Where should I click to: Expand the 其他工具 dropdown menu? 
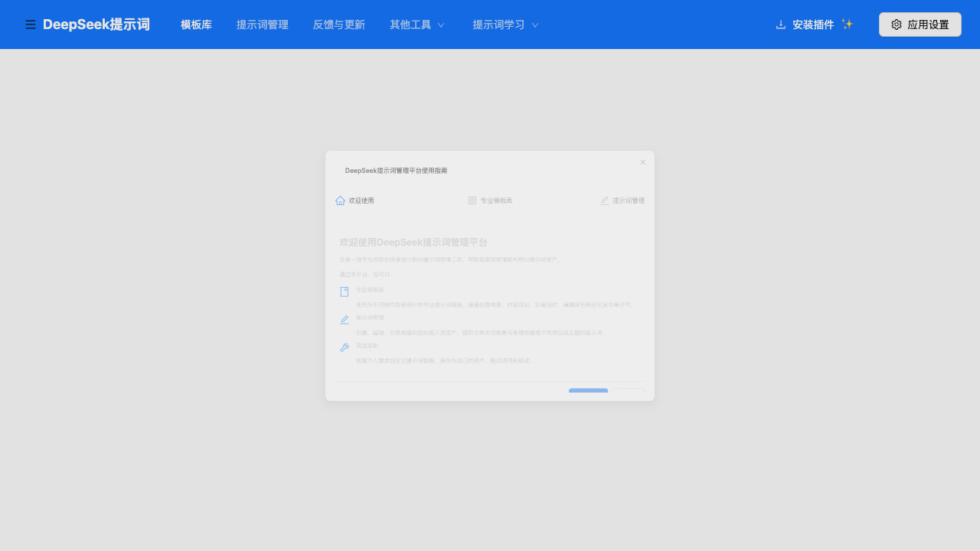[417, 24]
